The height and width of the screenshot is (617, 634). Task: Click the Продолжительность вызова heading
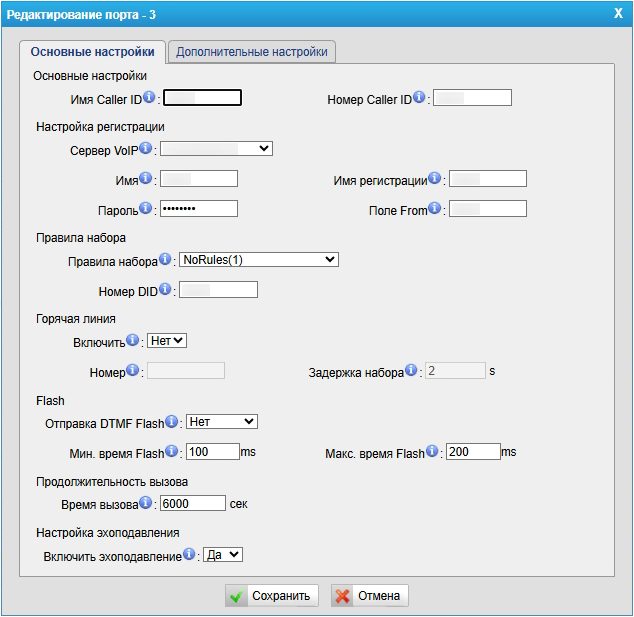coord(112,482)
